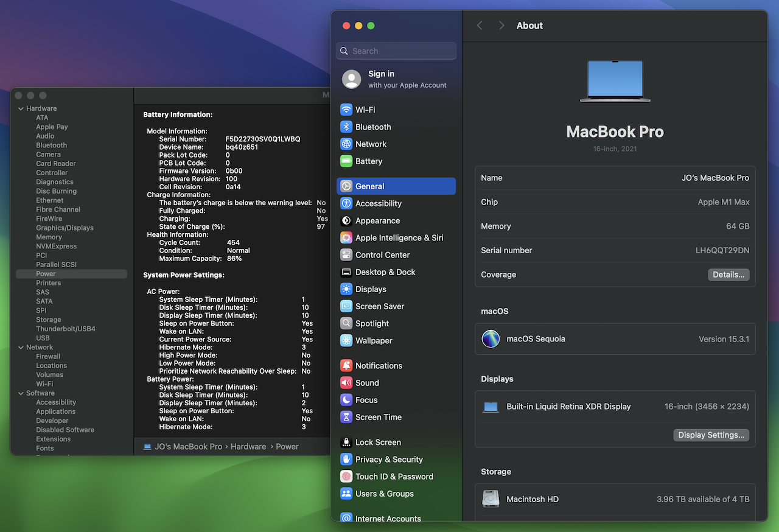Viewport: 779px width, 532px height.
Task: Click the Battery icon in settings sidebar
Action: pos(346,161)
